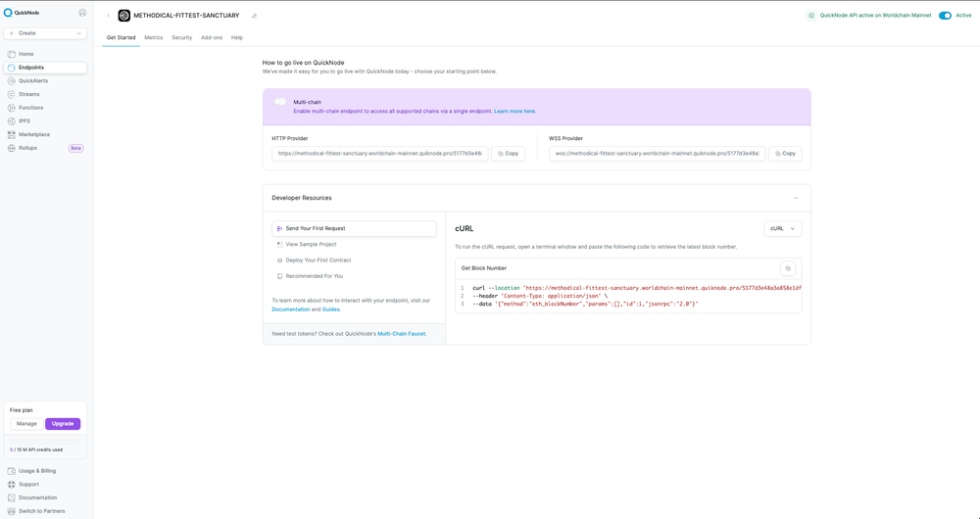Click the HTTP Provider URL field
Image resolution: width=980 pixels, height=519 pixels.
[x=380, y=154]
